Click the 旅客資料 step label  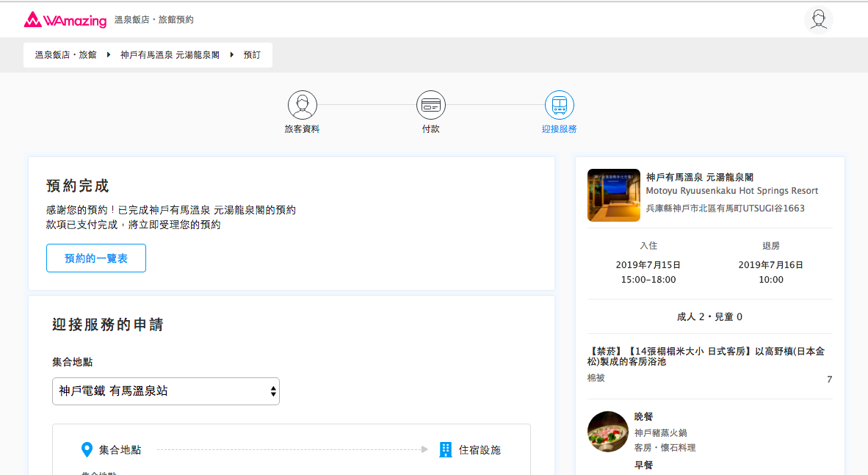click(303, 129)
